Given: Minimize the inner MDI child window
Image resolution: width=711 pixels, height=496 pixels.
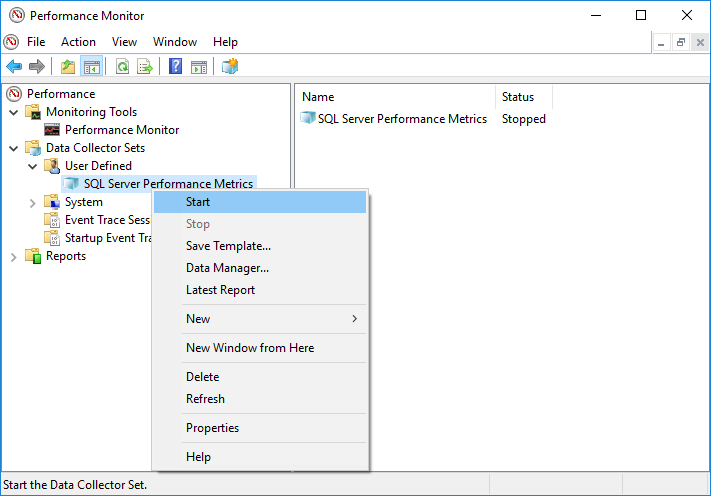Looking at the screenshot, I should point(661,43).
